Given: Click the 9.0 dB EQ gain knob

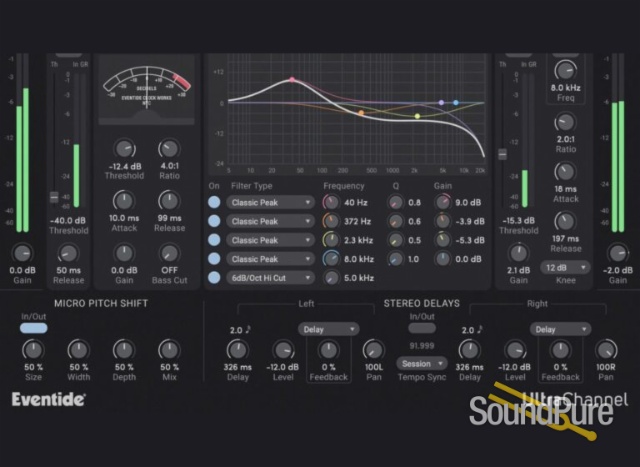Looking at the screenshot, I should pyautogui.click(x=442, y=202).
